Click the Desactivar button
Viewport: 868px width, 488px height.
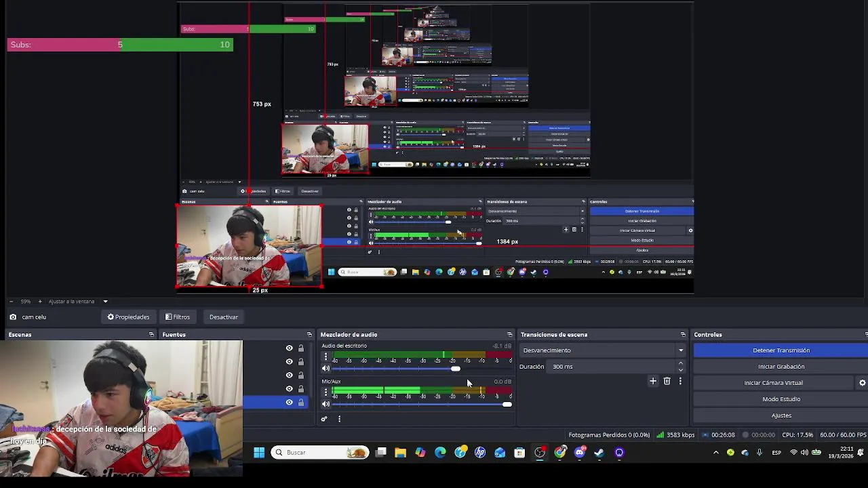click(223, 317)
